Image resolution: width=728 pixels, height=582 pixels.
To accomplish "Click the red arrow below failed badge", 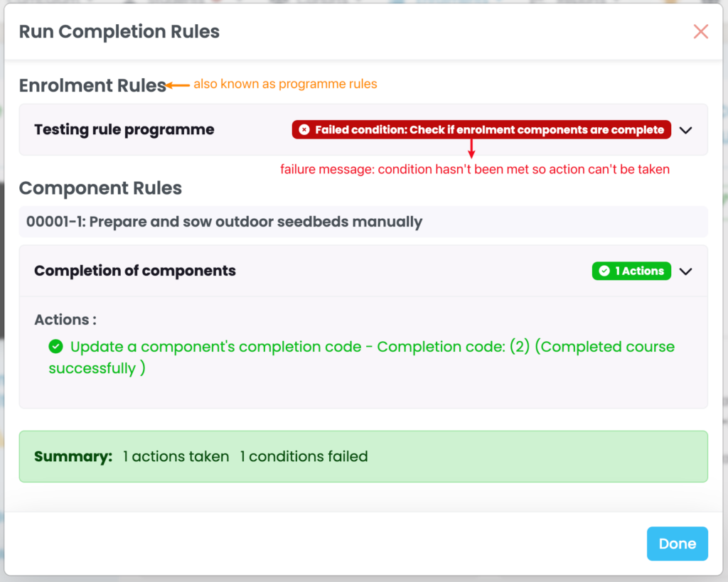I will [x=471, y=148].
